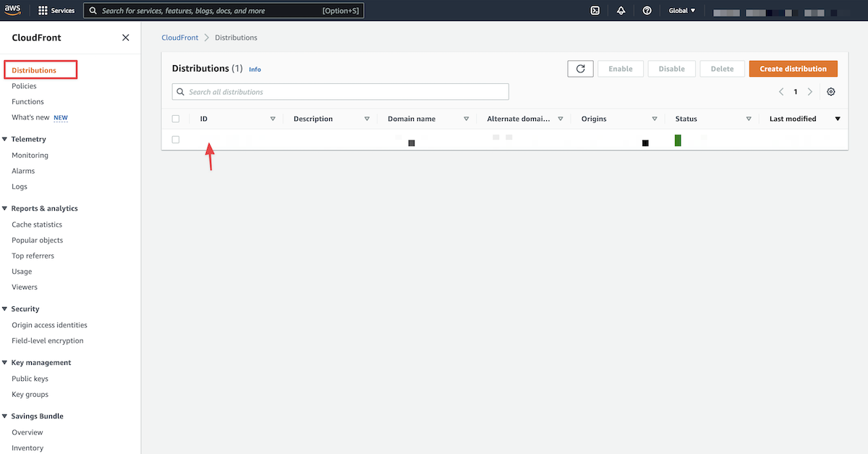Go to previous page of distributions

pyautogui.click(x=781, y=92)
